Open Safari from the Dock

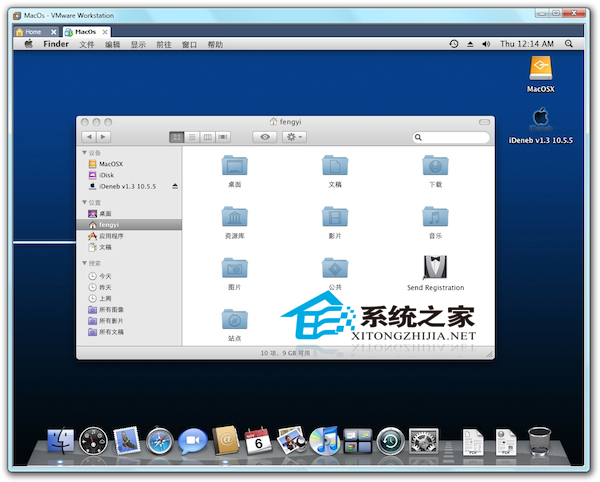158,441
